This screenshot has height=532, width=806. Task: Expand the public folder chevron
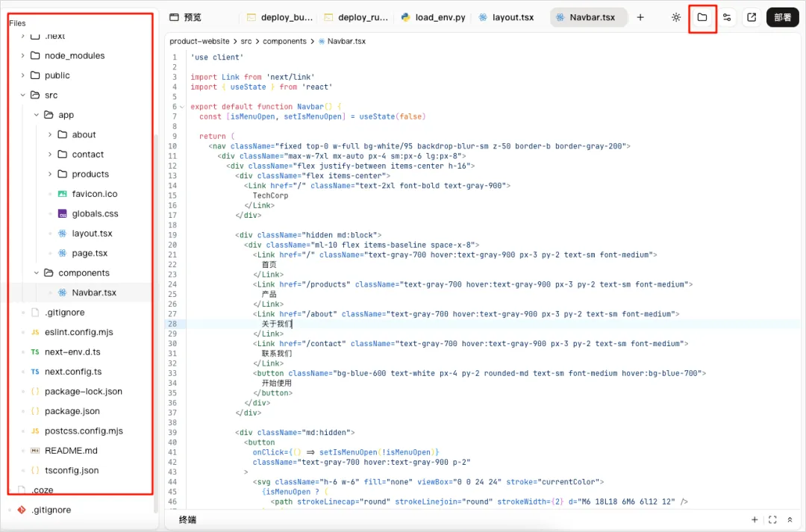point(22,75)
